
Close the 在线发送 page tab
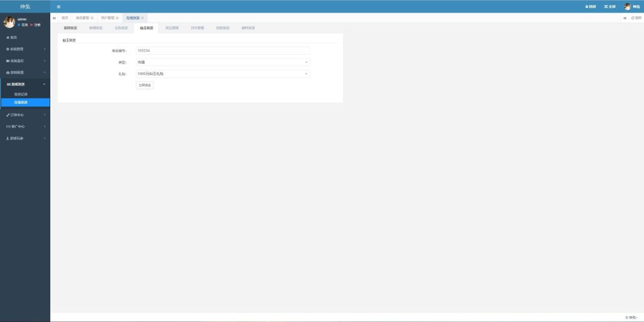coord(143,18)
